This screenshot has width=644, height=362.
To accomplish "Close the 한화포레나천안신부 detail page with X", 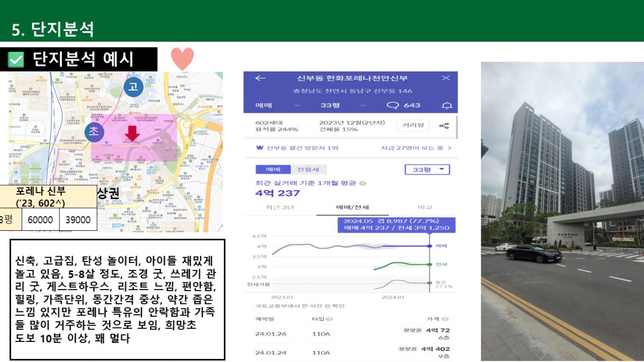I will (x=446, y=78).
